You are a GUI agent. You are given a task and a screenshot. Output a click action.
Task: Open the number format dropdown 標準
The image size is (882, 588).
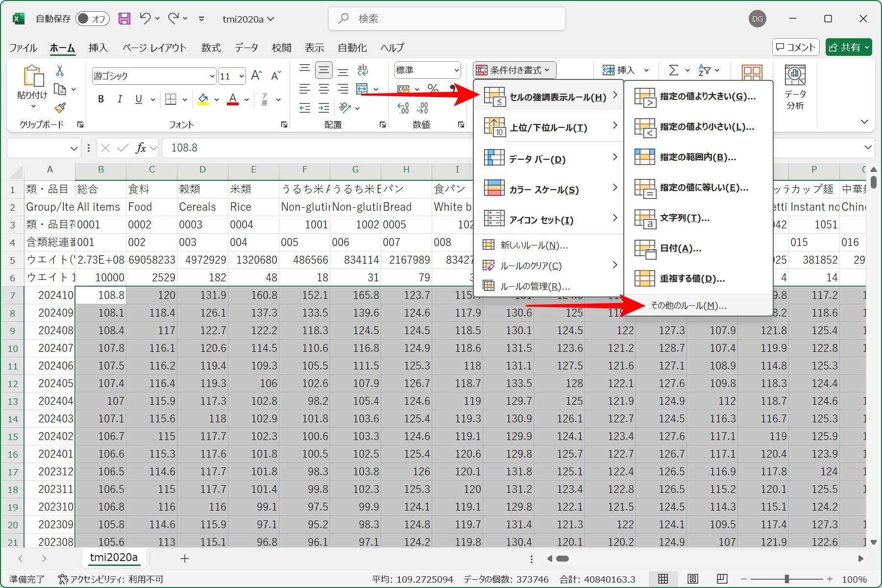tap(456, 70)
